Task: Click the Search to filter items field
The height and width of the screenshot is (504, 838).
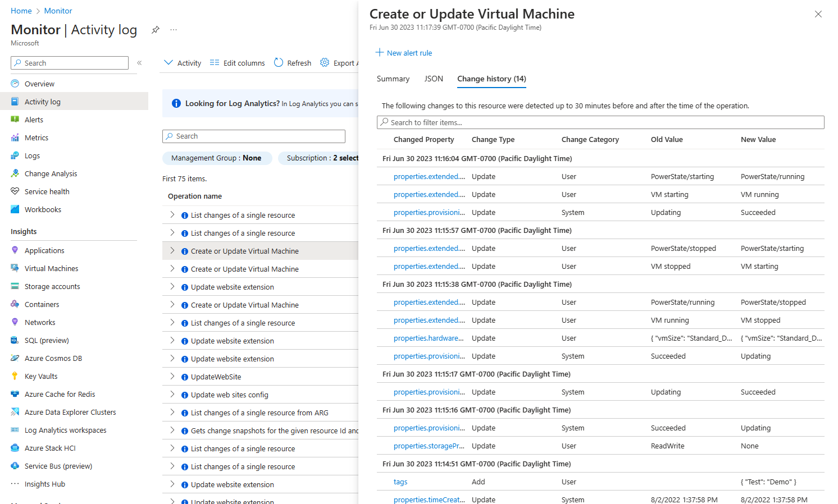Action: (x=600, y=122)
